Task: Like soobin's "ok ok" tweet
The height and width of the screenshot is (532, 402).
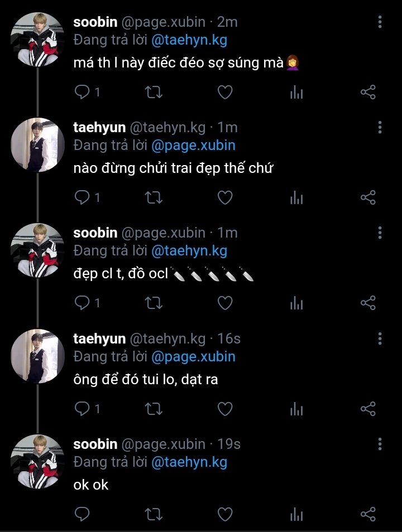Action: (x=224, y=514)
